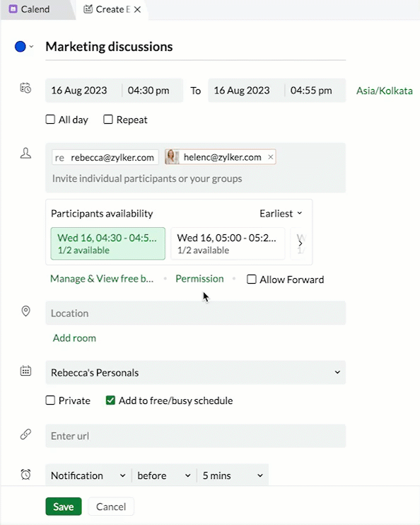The image size is (420, 525).
Task: Open the Earliest availability sort dropdown
Action: pyautogui.click(x=281, y=213)
